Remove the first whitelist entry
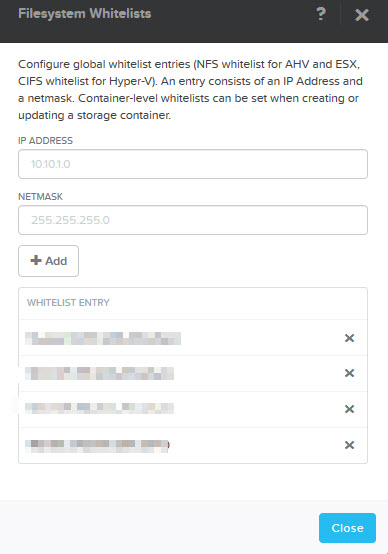388x554 pixels. point(349,338)
